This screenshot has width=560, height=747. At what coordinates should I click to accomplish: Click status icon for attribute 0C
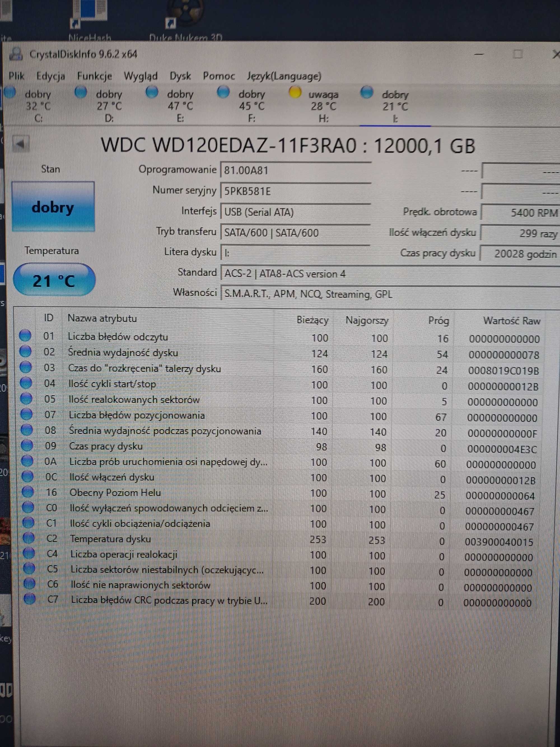click(x=28, y=476)
